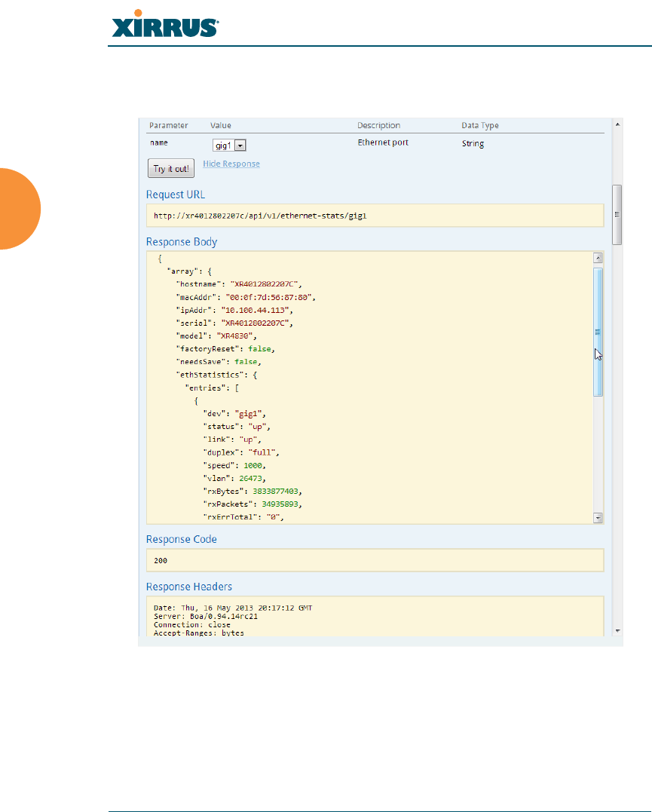Click the Request URL heading
Image resolution: width=652 pixels, height=812 pixels.
pyautogui.click(x=176, y=195)
